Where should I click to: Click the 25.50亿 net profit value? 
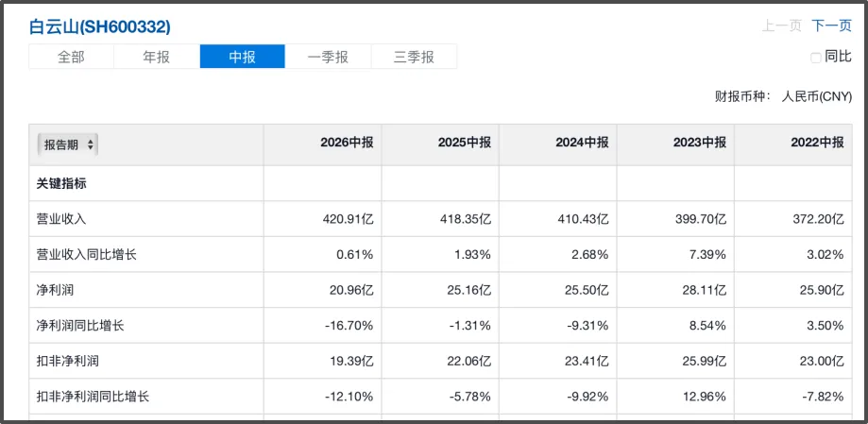click(587, 290)
